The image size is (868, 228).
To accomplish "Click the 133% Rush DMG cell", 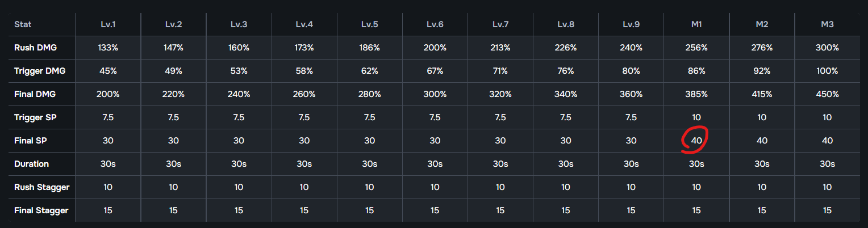I will pos(108,48).
